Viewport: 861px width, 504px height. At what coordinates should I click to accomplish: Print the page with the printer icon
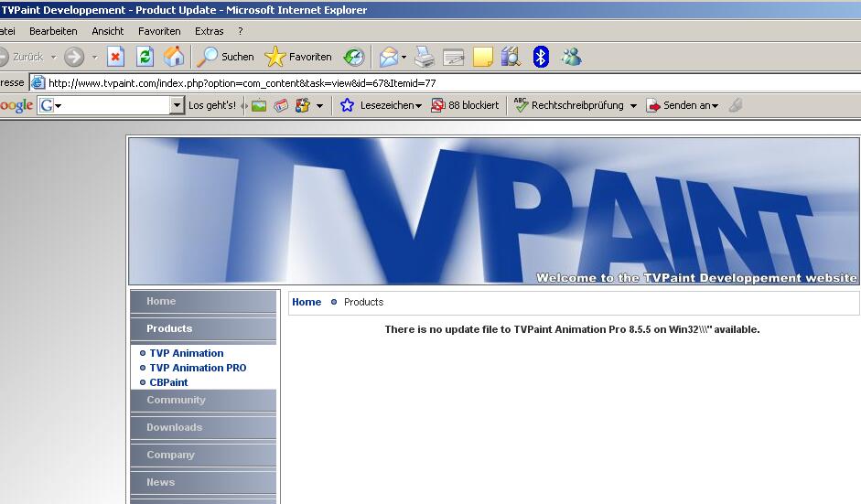click(x=425, y=57)
